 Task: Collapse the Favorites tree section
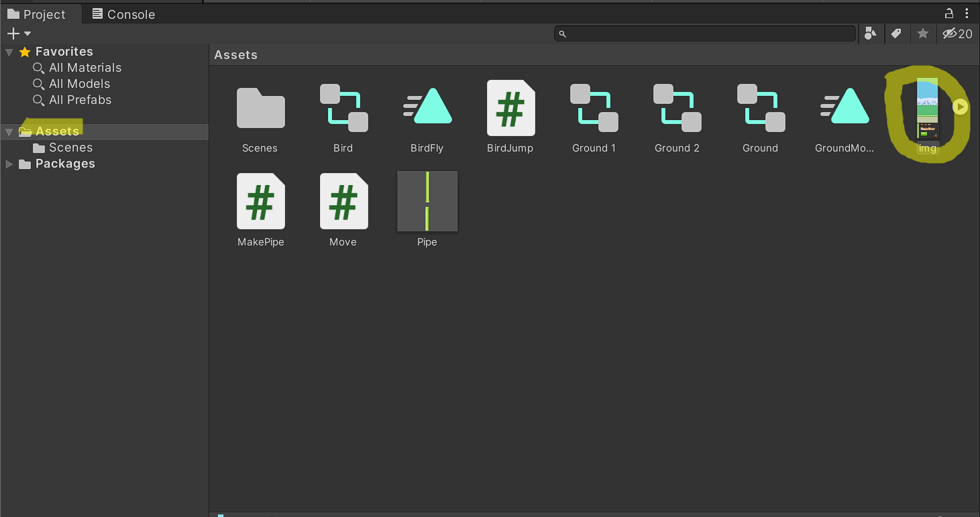[9, 52]
